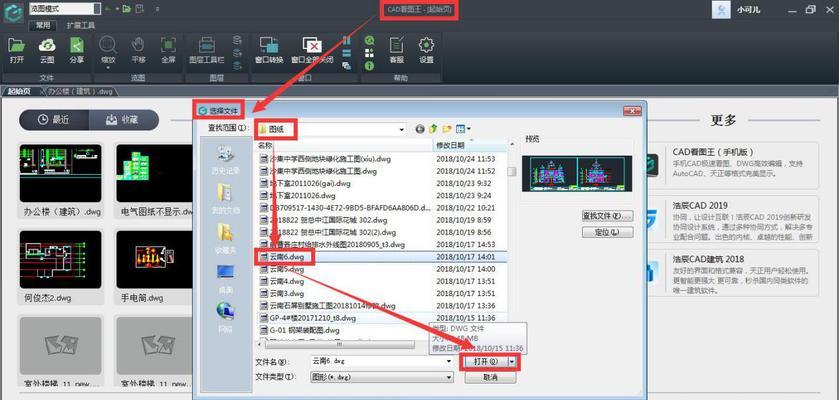Click the user avatar next to 小可儿
Image resolution: width=839 pixels, height=400 pixels.
721,9
